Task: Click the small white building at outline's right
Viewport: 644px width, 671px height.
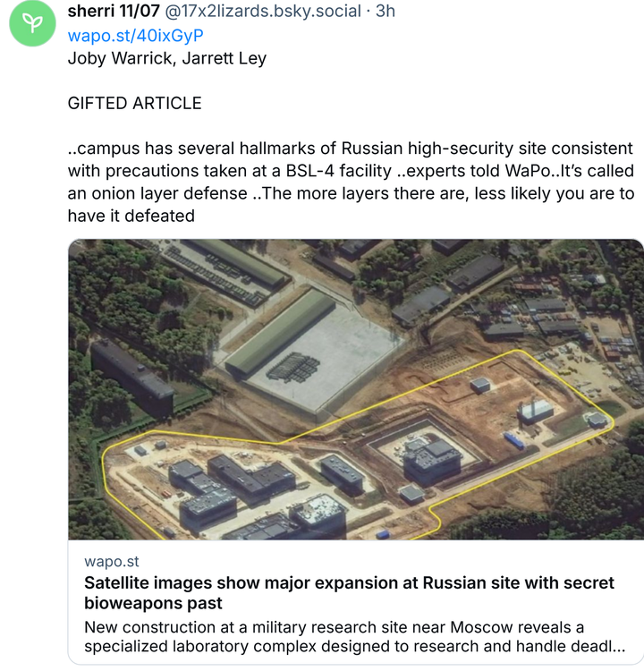Action: [536, 410]
